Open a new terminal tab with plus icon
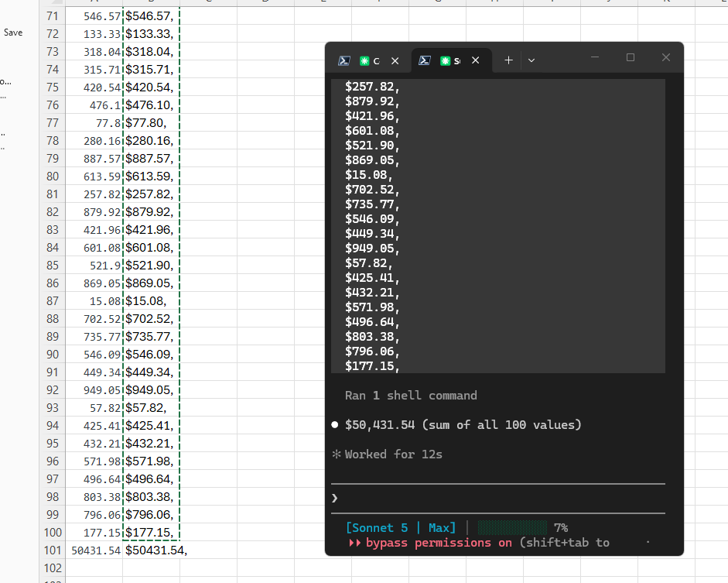 pos(508,60)
